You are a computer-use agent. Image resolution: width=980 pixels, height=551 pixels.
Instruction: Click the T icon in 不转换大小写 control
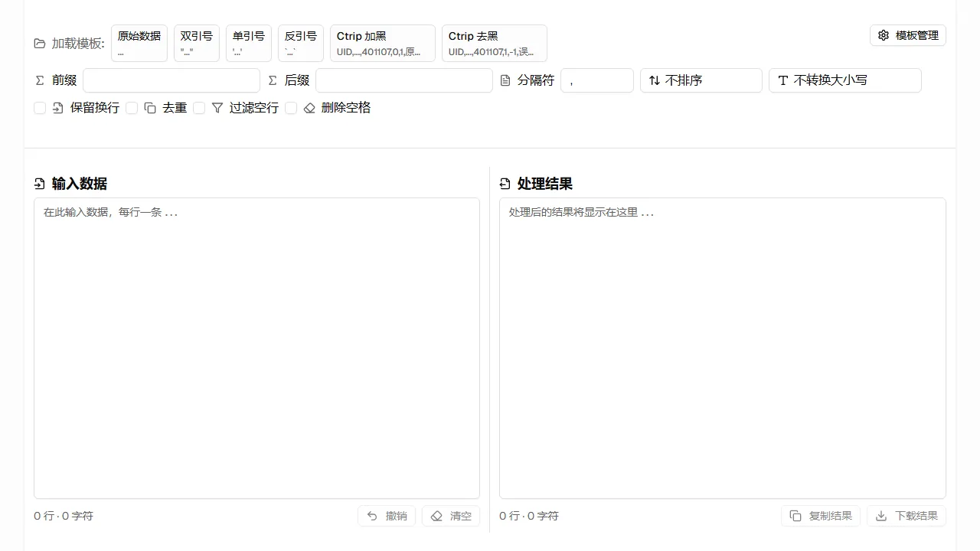782,80
